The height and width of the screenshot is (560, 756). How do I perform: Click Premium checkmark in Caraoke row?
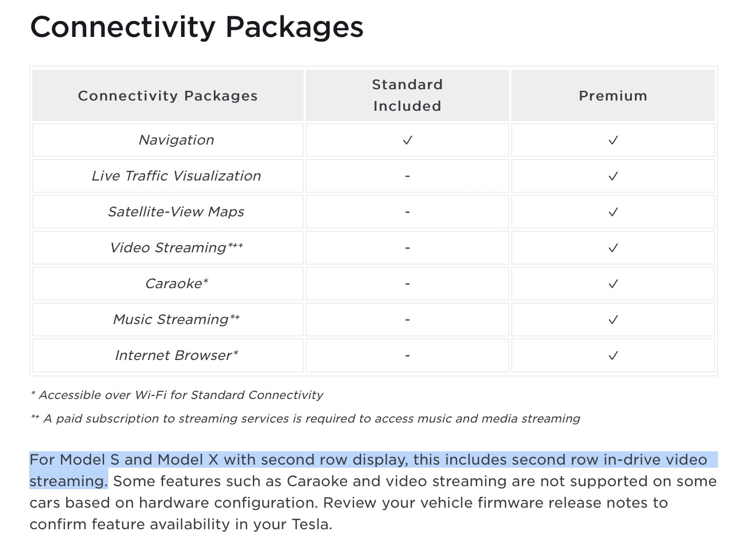tap(613, 284)
